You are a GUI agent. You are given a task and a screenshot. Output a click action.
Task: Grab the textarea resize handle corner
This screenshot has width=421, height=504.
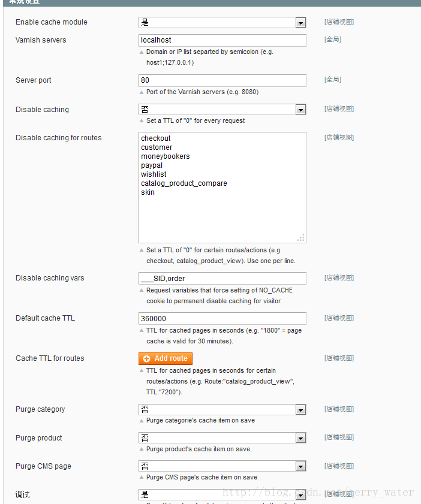point(301,238)
